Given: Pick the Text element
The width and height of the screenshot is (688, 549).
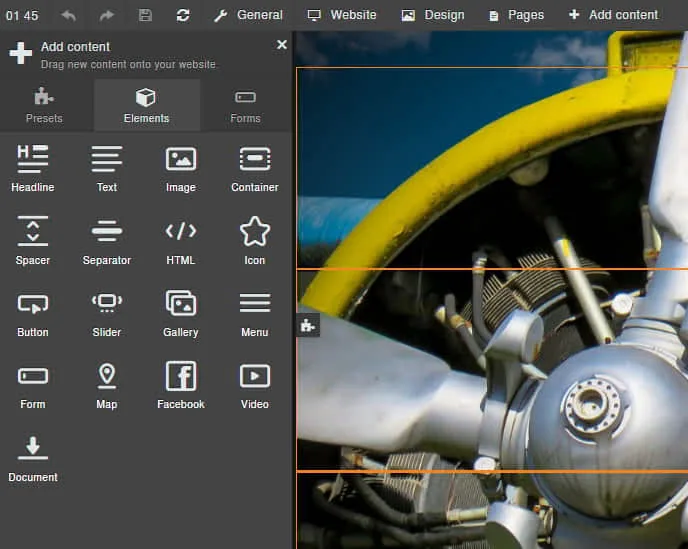Looking at the screenshot, I should (107, 169).
